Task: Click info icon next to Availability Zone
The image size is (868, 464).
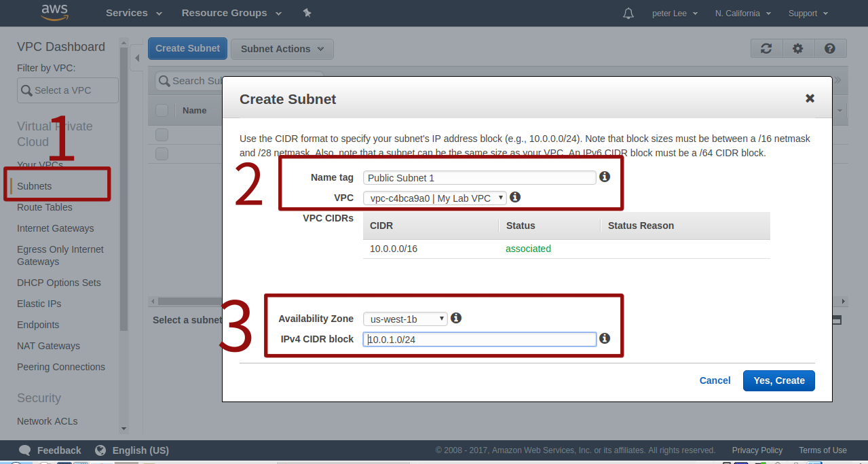Action: (x=456, y=318)
